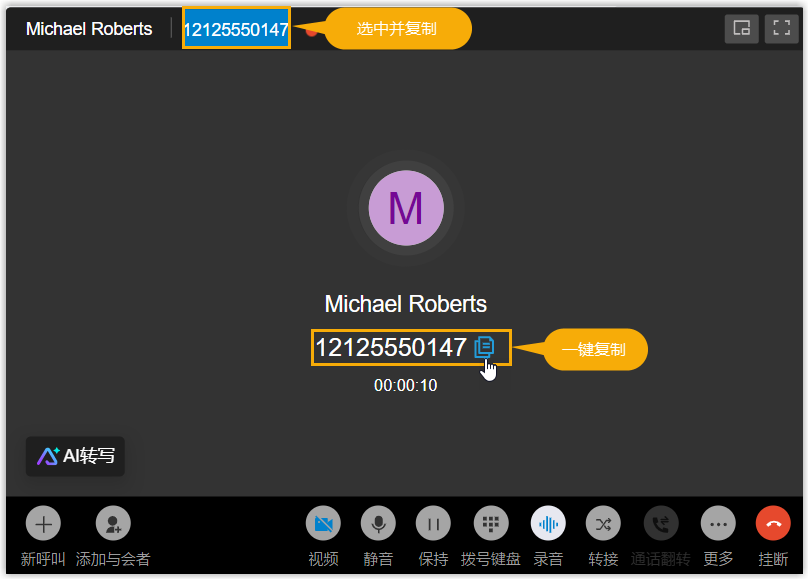Click the copy icon beside the phone number
809x580 pixels.
tap(484, 347)
